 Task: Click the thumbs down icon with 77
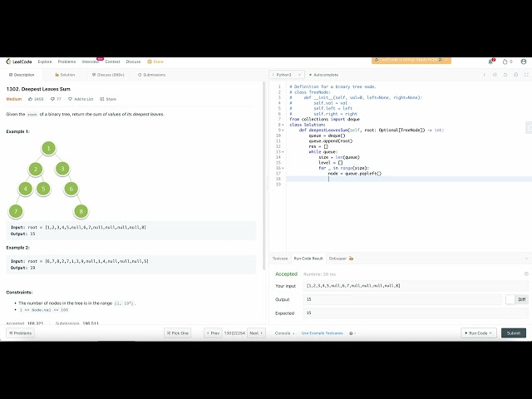pyautogui.click(x=52, y=99)
